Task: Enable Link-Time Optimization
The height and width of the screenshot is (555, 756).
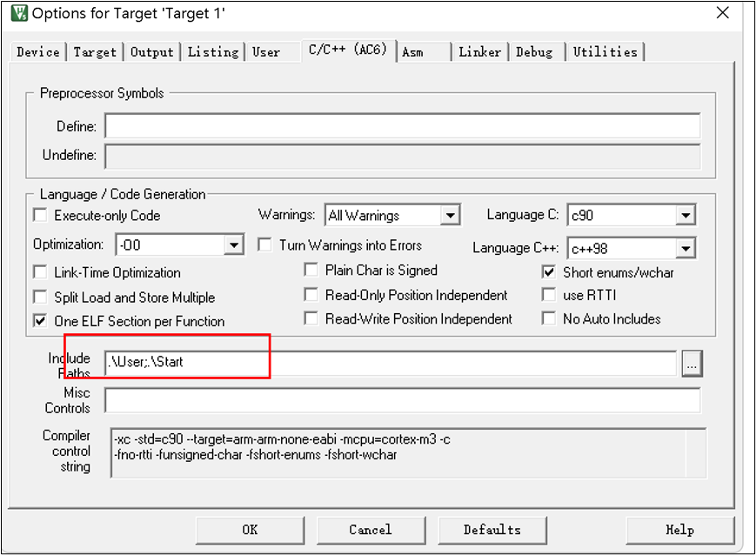Action: (x=41, y=272)
